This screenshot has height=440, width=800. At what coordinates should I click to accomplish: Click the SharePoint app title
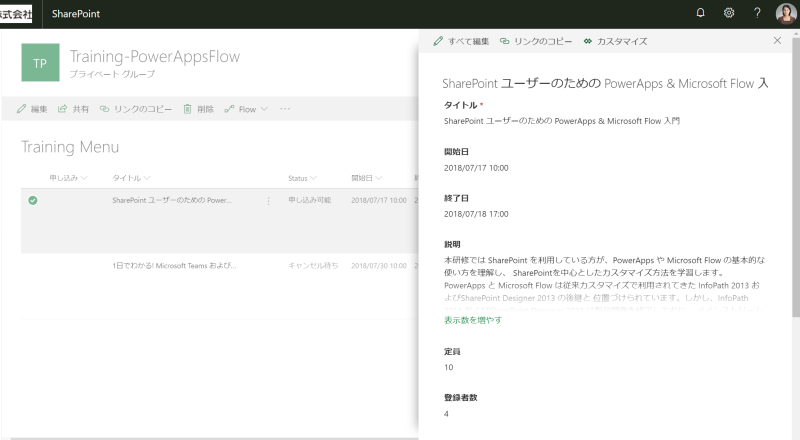click(x=76, y=14)
